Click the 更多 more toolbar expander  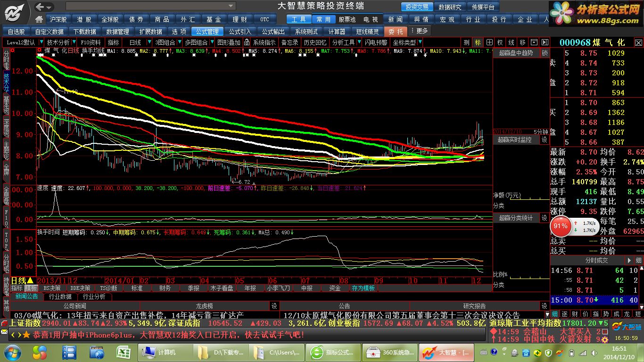coord(420,31)
